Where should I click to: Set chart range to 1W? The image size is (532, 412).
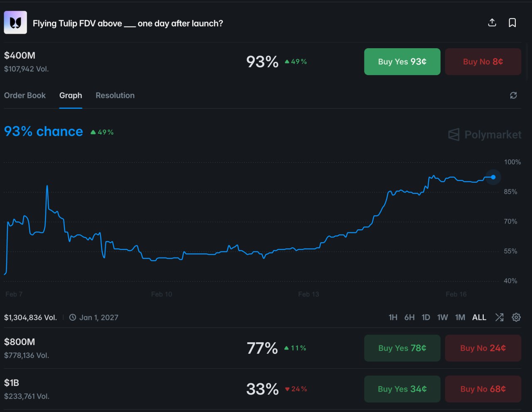click(x=442, y=317)
